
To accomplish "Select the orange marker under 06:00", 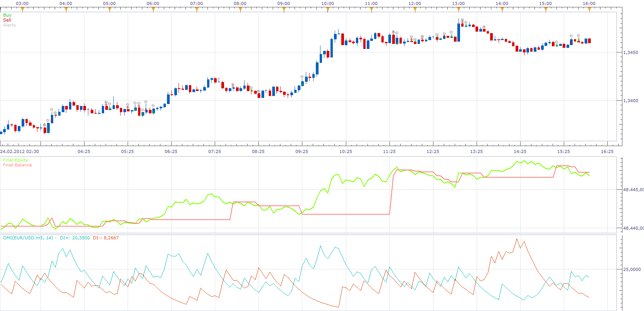I will (153, 10).
